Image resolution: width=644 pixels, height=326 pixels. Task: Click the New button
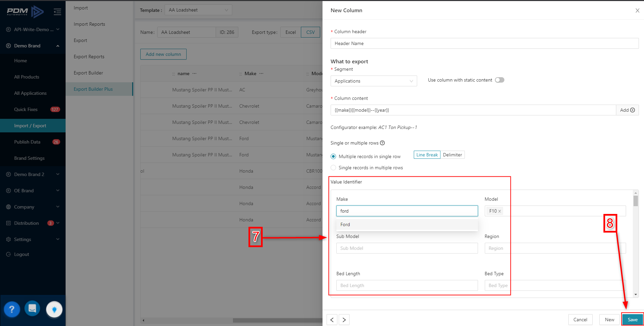point(610,320)
